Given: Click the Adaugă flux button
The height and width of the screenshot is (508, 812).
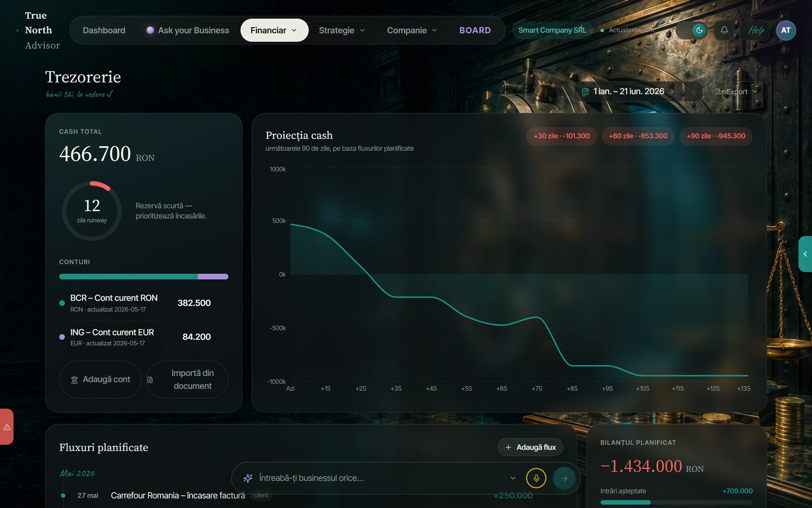Looking at the screenshot, I should click(530, 447).
